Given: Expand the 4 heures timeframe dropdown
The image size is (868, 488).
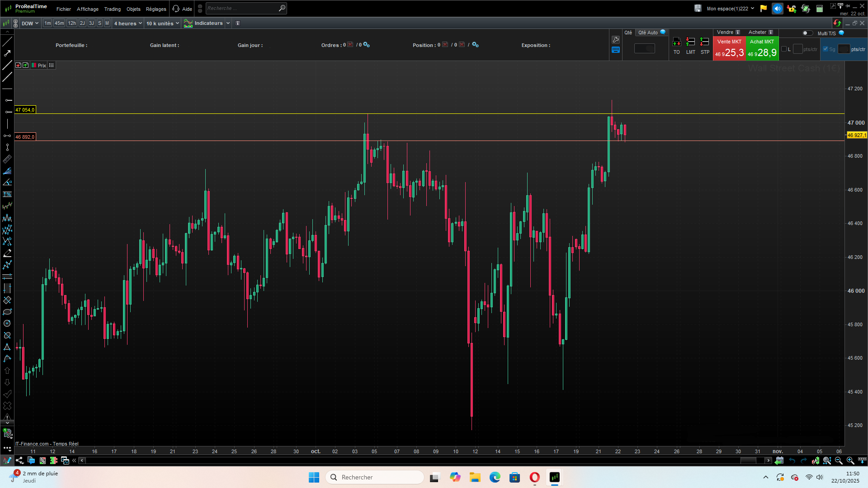Looking at the screenshot, I should tap(128, 23).
